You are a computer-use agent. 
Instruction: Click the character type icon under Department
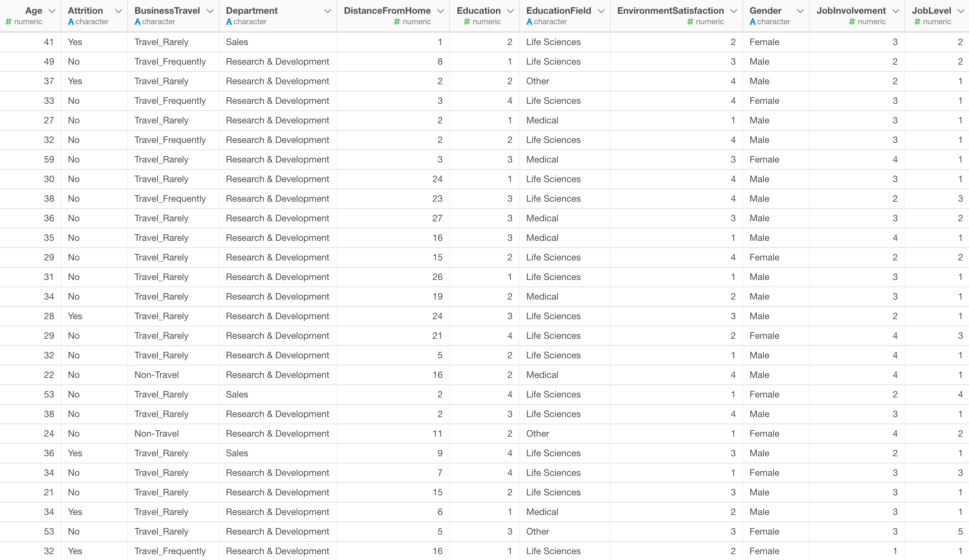point(229,22)
